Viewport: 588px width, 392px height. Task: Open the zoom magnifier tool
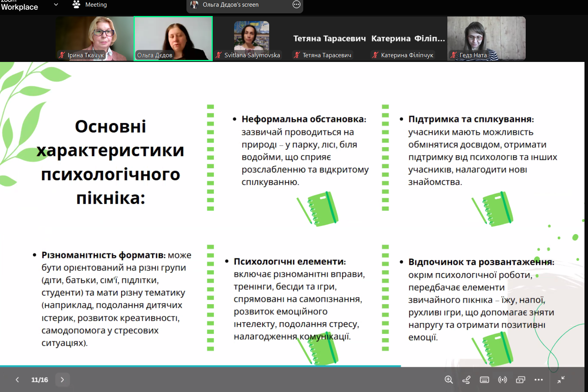449,379
